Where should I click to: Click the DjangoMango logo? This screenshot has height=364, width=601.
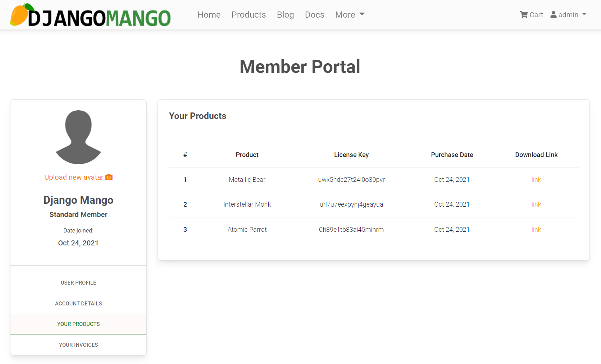tap(91, 15)
